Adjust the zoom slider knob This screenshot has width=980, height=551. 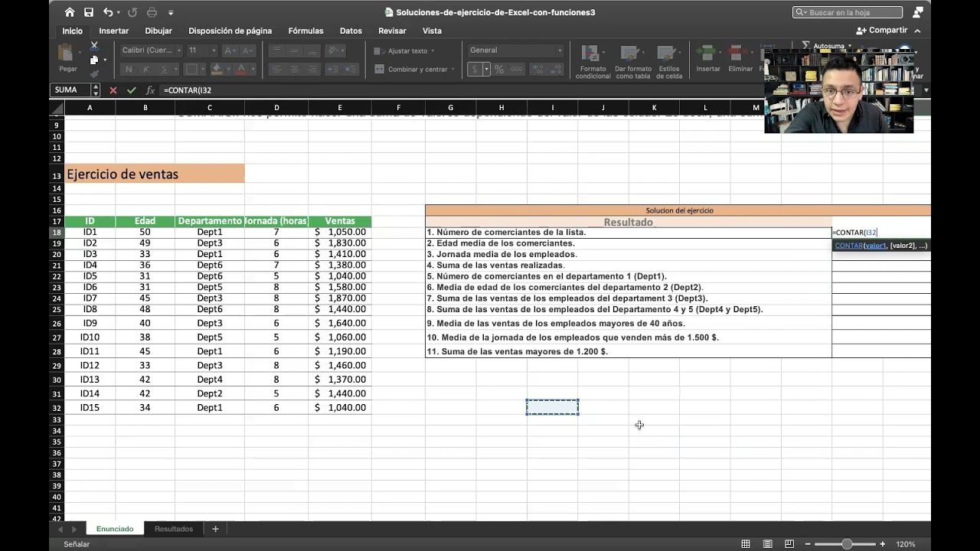(847, 544)
